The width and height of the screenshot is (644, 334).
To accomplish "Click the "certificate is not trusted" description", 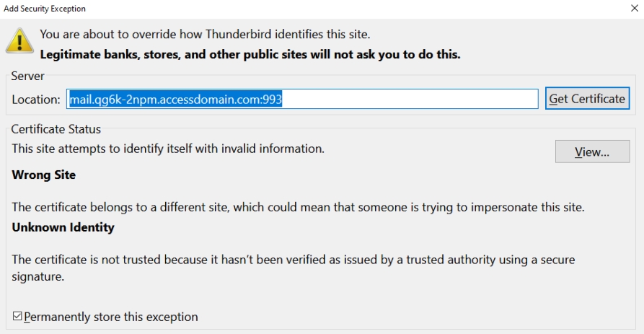I will (x=293, y=260).
